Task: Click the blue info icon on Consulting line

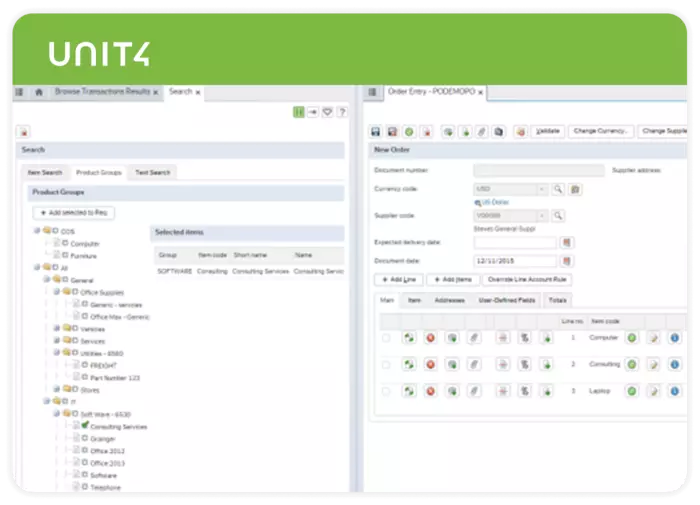Action: click(x=675, y=365)
